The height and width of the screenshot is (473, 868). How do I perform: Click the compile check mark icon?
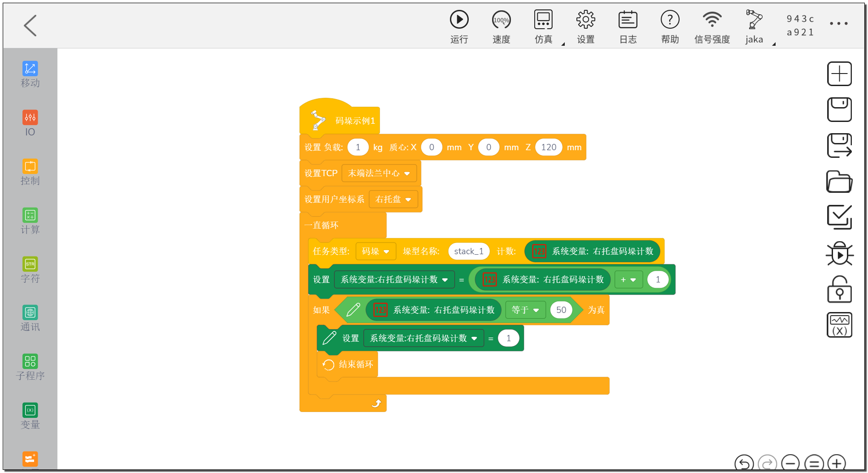point(839,217)
